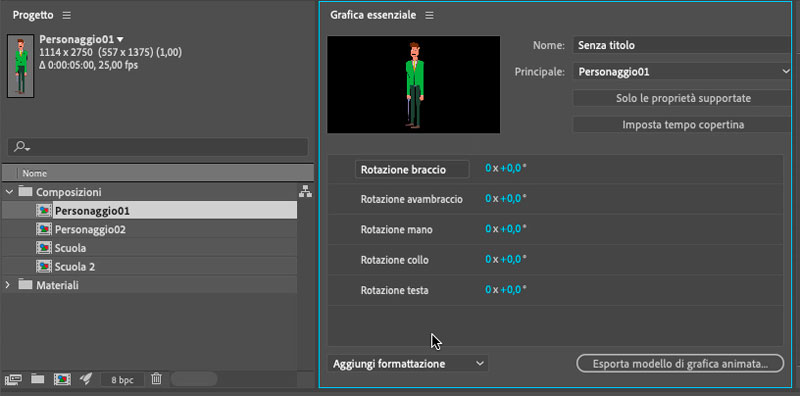Viewport: 800px width, 396px height.
Task: Collapse the Composizioni folder
Action: click(9, 192)
